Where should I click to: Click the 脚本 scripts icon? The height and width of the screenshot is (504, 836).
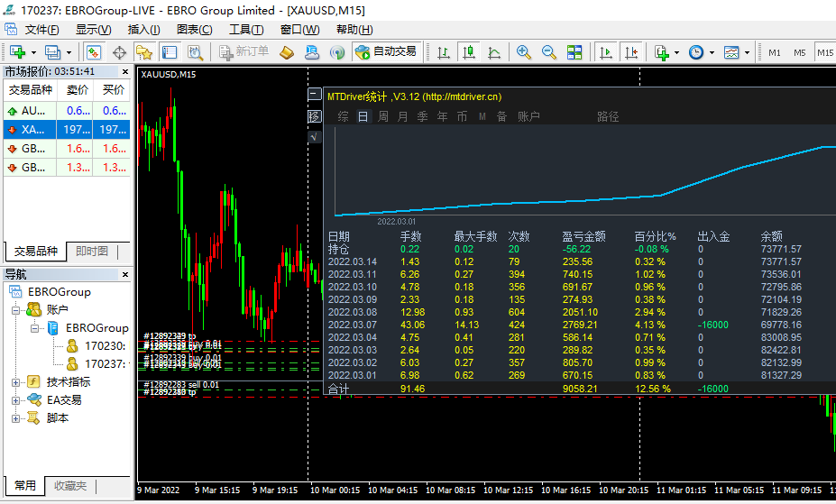(33, 417)
